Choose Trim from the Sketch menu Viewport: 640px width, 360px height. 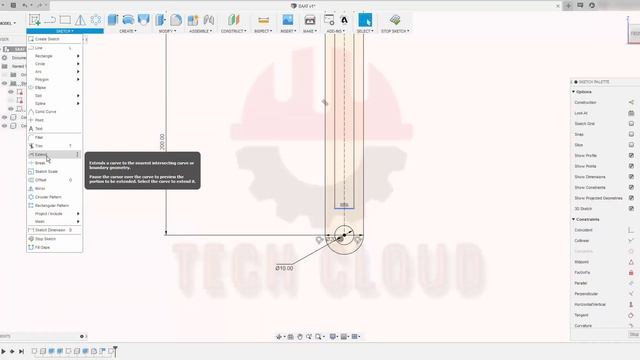coord(54,146)
